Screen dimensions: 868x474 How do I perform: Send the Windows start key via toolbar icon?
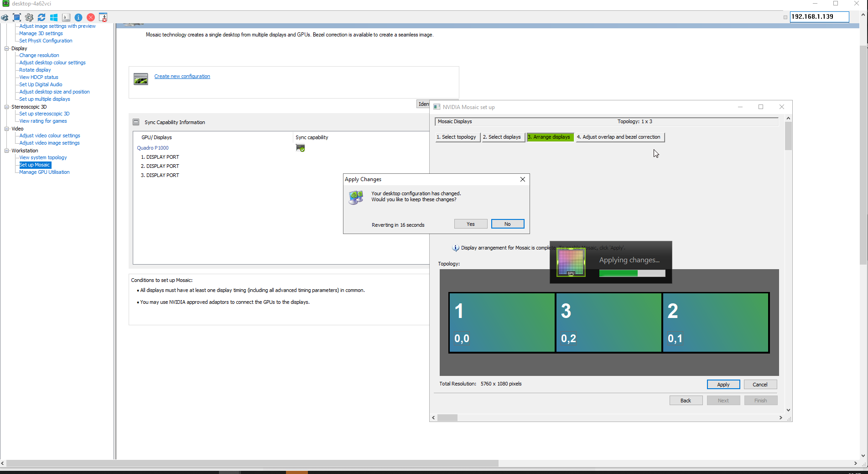coord(54,17)
